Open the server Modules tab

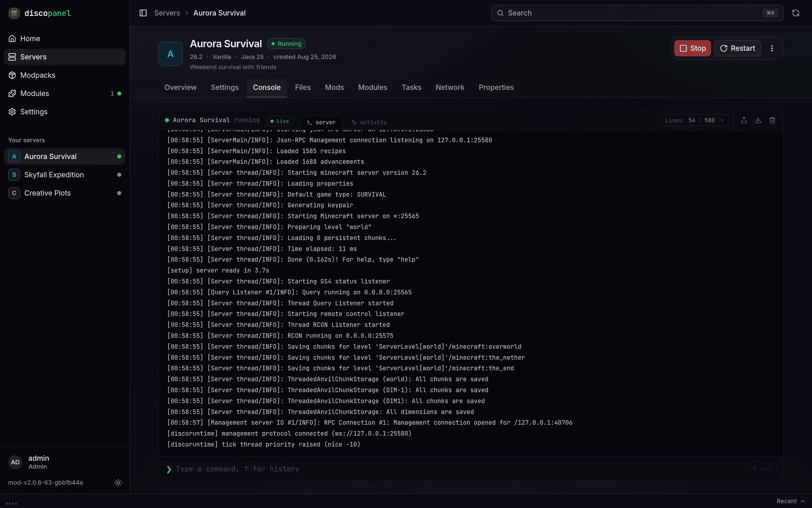click(x=373, y=88)
